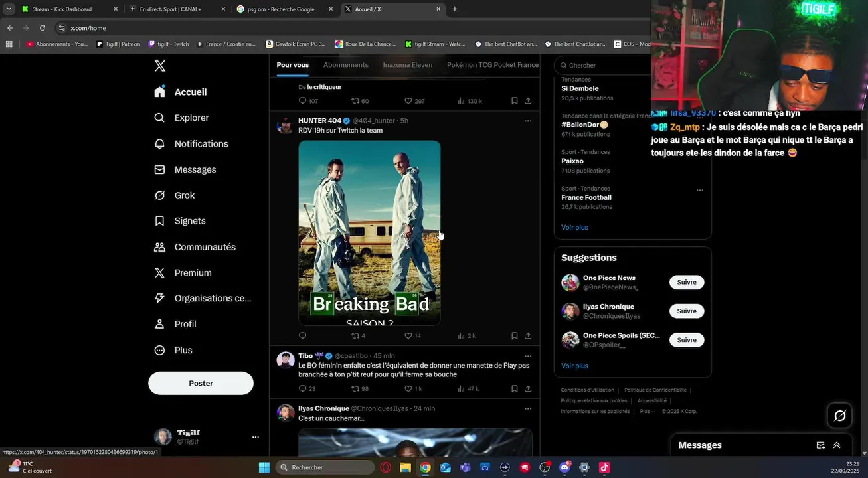Open Notifications in the X sidebar
Image resolution: width=868 pixels, height=478 pixels.
click(191, 143)
